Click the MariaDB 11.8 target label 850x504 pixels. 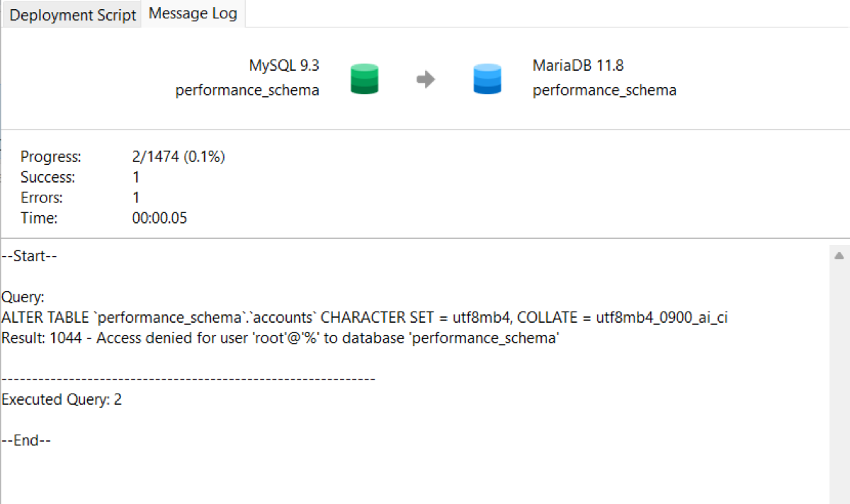click(x=578, y=66)
